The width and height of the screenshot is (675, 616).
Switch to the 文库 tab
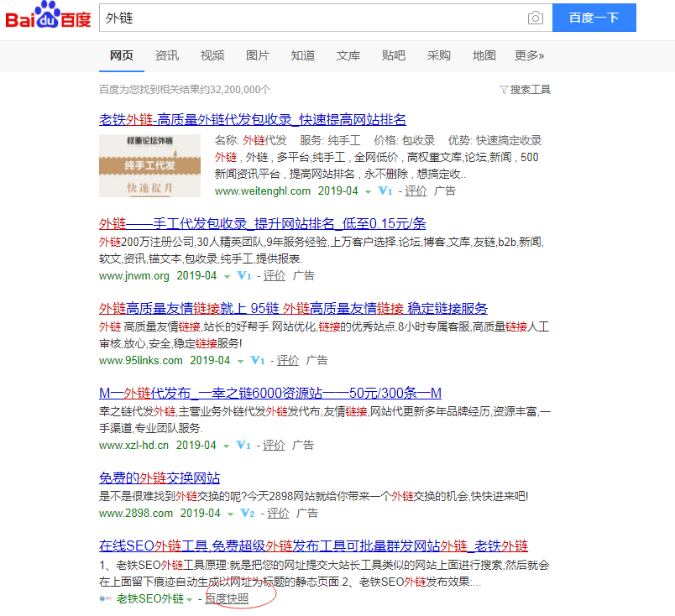pyautogui.click(x=348, y=55)
